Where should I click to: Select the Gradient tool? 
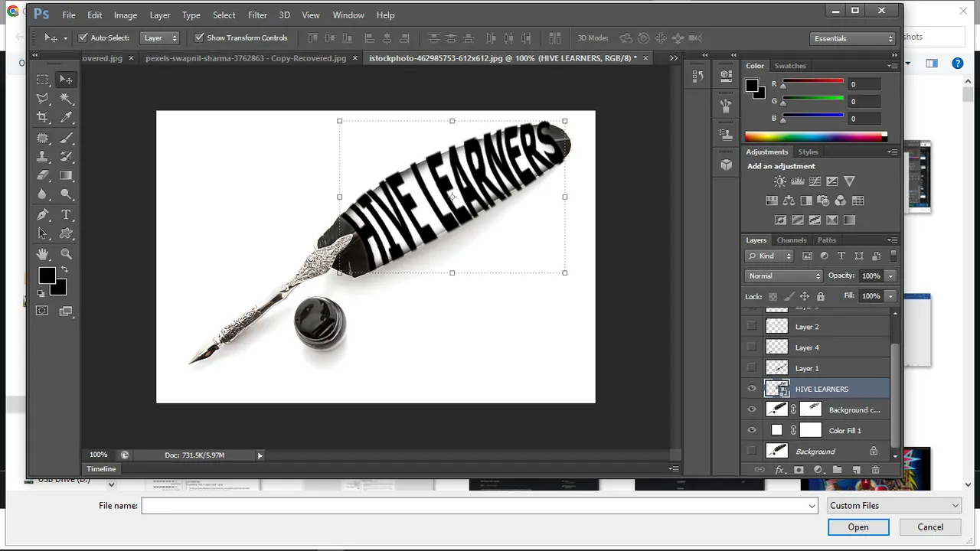point(67,175)
